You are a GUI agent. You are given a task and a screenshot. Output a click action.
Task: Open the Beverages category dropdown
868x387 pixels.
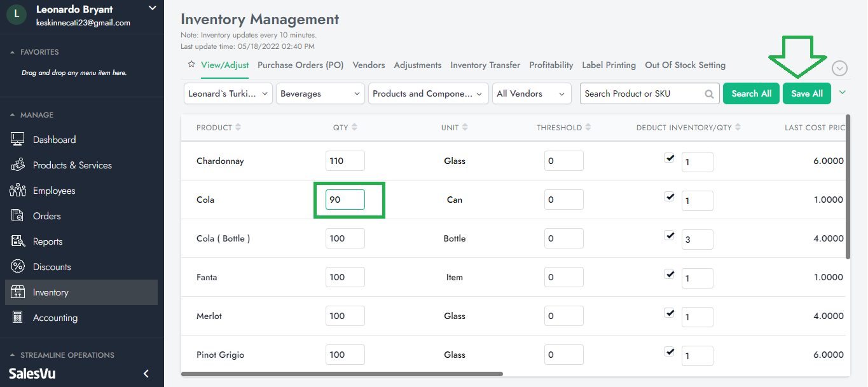[x=320, y=93]
